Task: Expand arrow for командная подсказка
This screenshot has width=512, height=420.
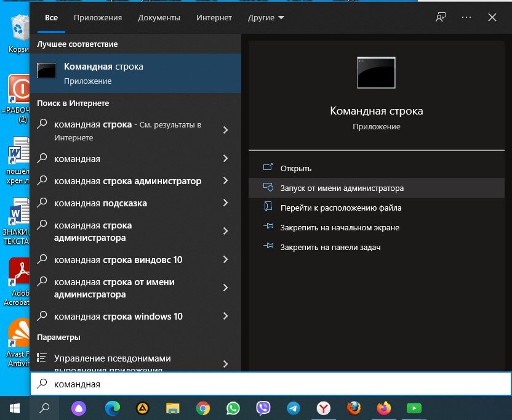Action: click(225, 203)
